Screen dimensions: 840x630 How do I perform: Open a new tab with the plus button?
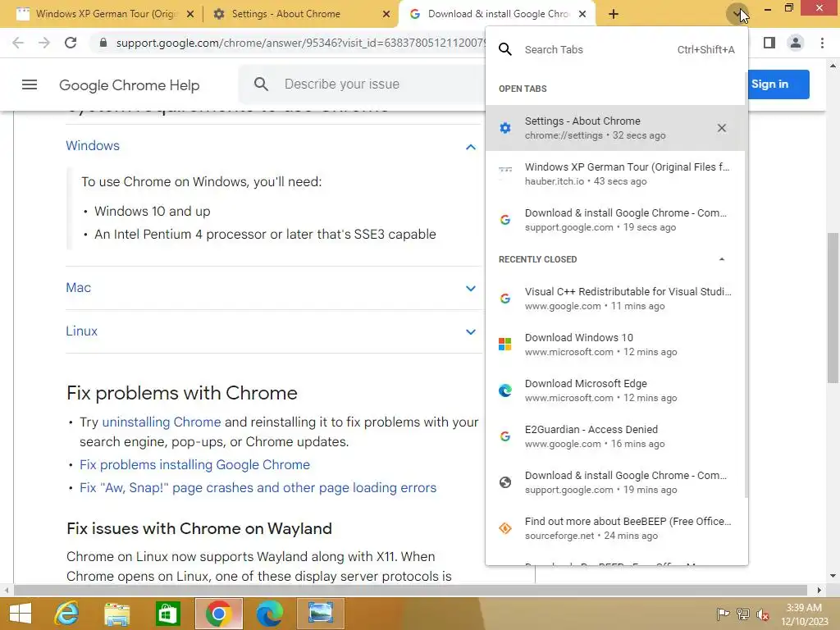point(614,14)
